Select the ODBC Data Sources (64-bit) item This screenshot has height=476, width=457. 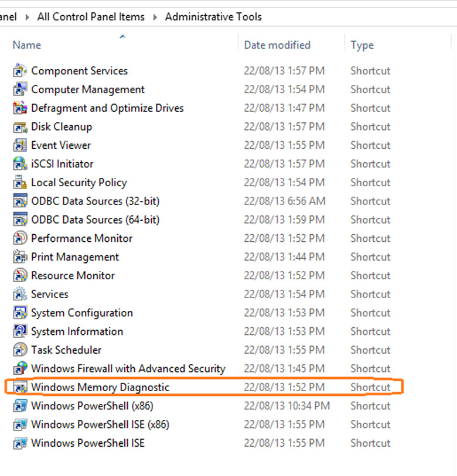(x=95, y=220)
